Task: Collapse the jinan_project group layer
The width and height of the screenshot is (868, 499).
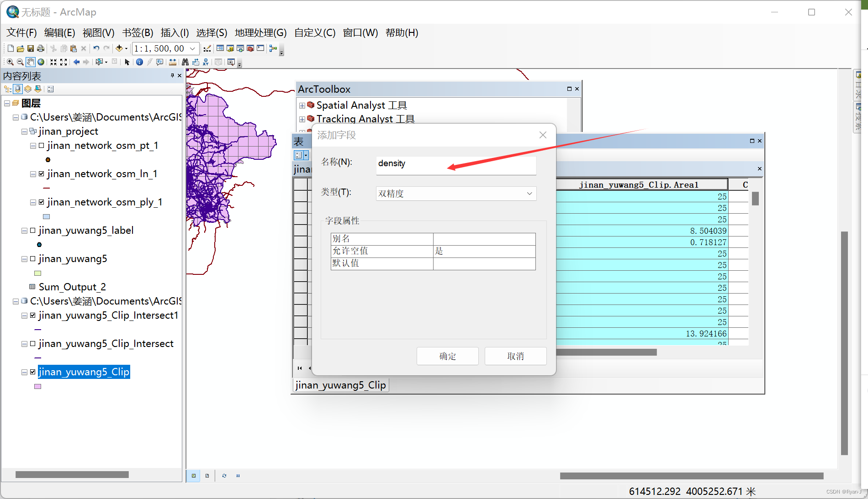Action: pyautogui.click(x=24, y=131)
